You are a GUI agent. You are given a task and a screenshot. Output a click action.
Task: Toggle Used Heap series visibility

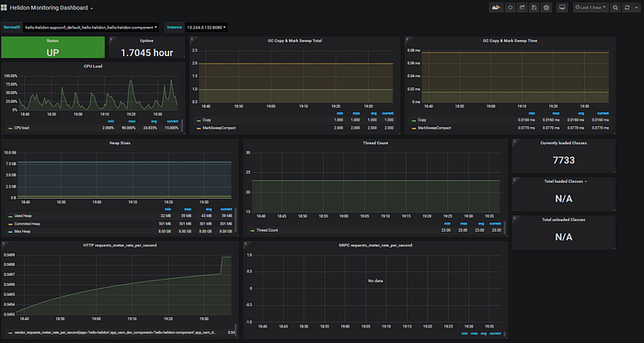23,216
